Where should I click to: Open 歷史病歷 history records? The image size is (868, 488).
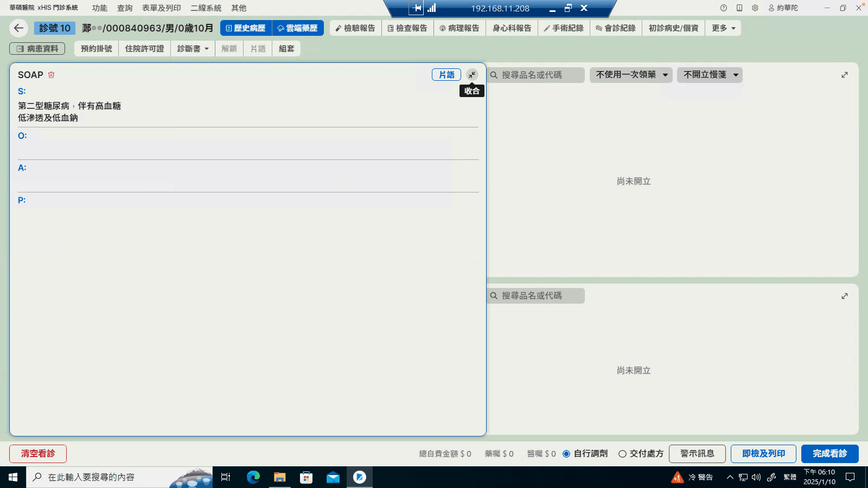[246, 28]
